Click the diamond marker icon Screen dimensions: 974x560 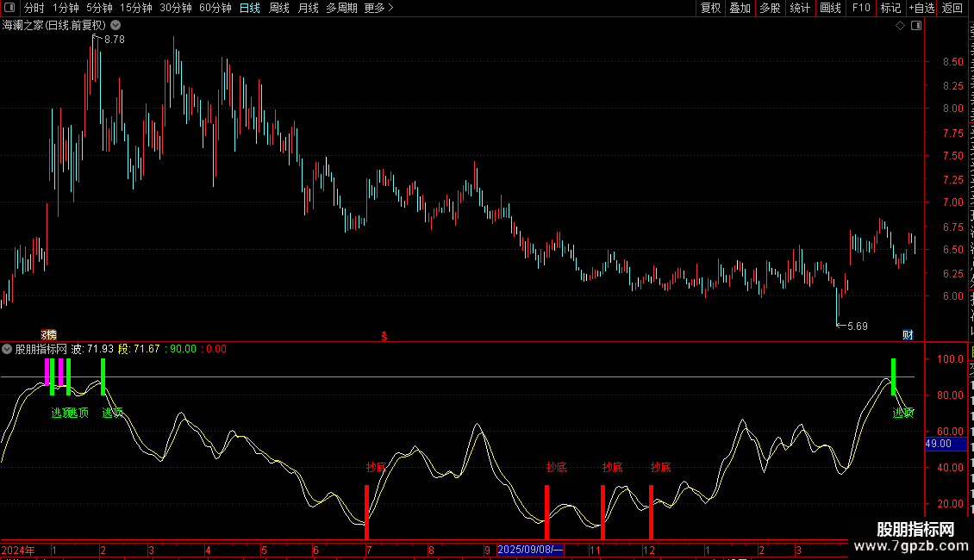(900, 26)
